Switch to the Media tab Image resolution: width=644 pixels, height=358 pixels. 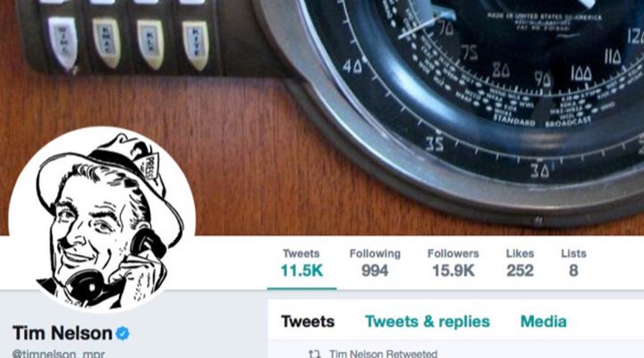544,321
